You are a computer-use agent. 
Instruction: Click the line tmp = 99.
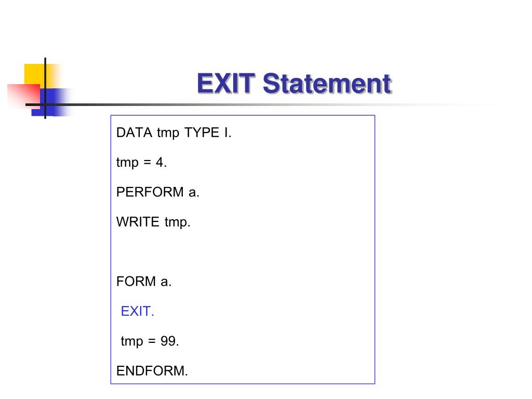150,341
